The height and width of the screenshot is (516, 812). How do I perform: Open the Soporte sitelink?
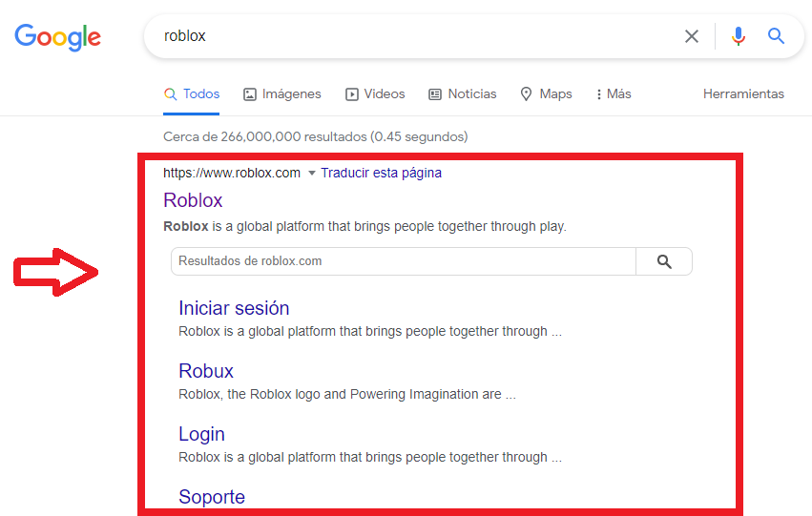212,497
